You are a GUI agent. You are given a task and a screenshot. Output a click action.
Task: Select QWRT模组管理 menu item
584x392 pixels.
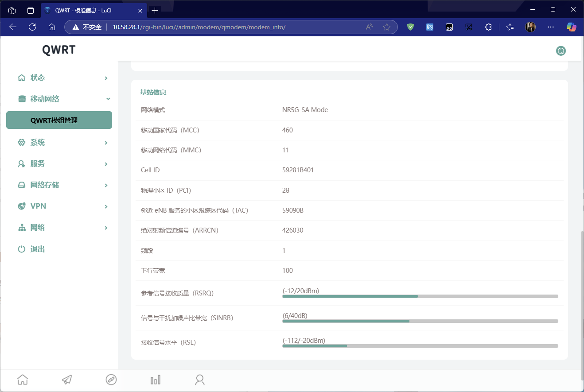click(59, 120)
